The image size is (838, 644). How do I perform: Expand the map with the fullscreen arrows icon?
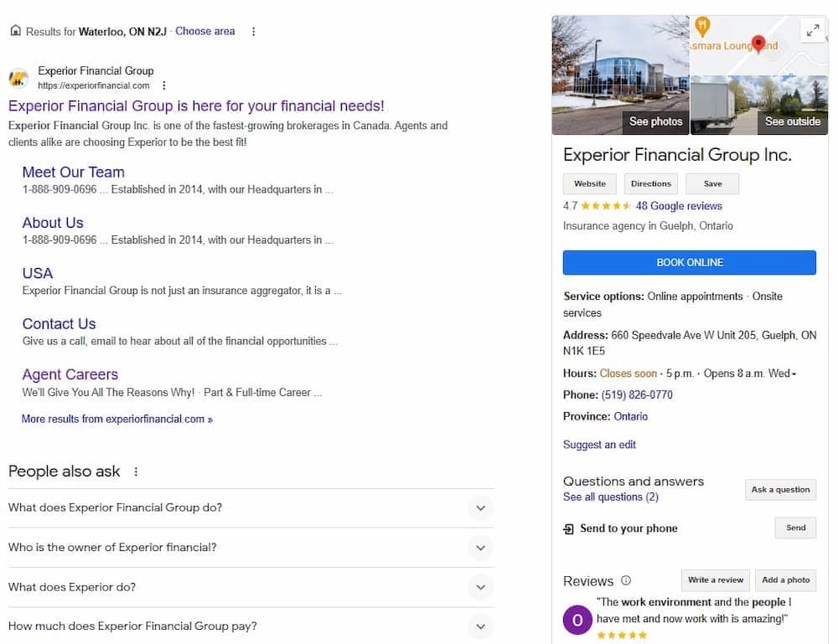pos(812,30)
